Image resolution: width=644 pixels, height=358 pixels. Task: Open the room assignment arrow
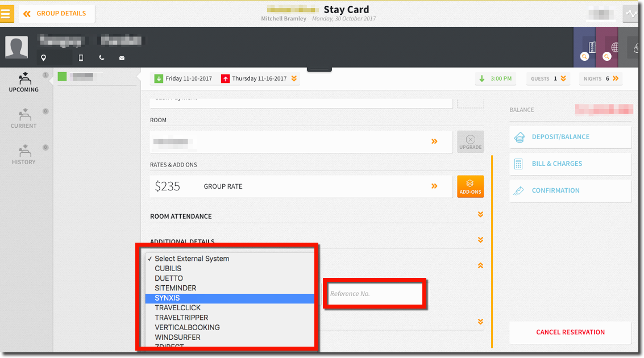click(434, 141)
